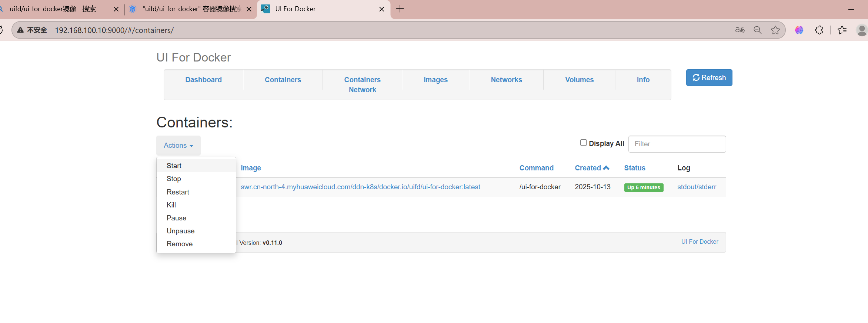
Task: Open the Volumes tab
Action: click(x=579, y=80)
